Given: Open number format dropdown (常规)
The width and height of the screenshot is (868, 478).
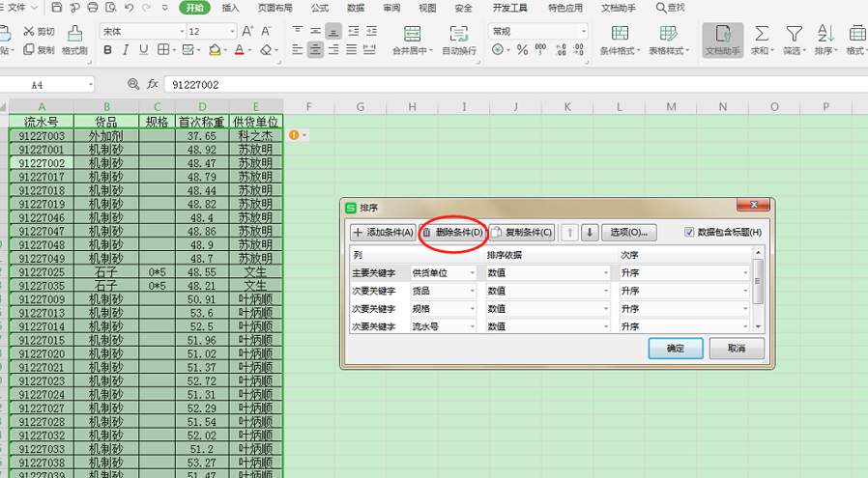Looking at the screenshot, I should 584,32.
